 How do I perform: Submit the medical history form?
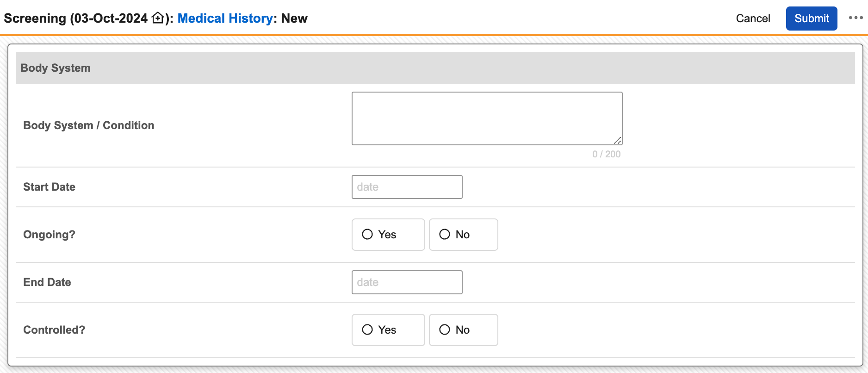(x=811, y=19)
